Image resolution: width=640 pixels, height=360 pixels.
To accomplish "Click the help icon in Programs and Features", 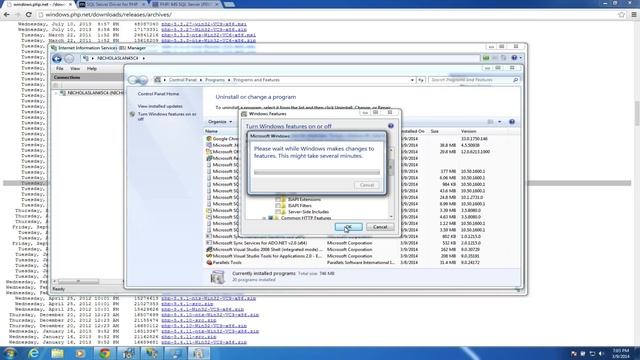I will coord(512,122).
